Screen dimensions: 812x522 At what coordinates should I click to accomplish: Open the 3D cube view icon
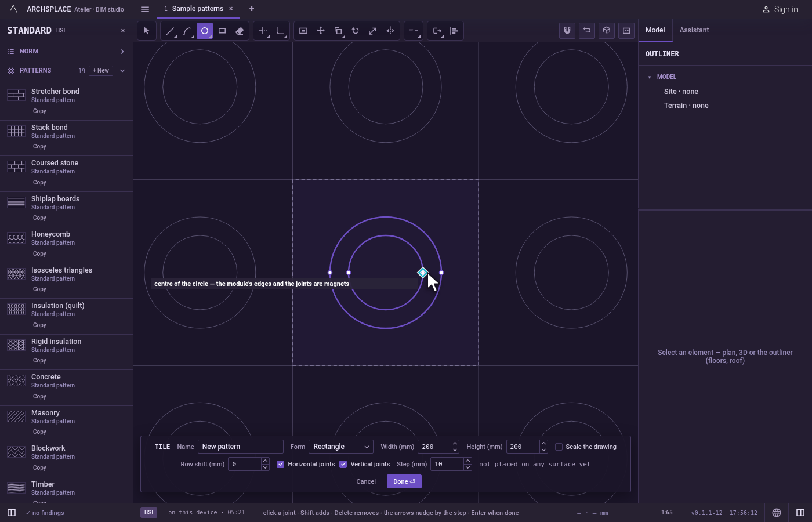[x=607, y=30]
